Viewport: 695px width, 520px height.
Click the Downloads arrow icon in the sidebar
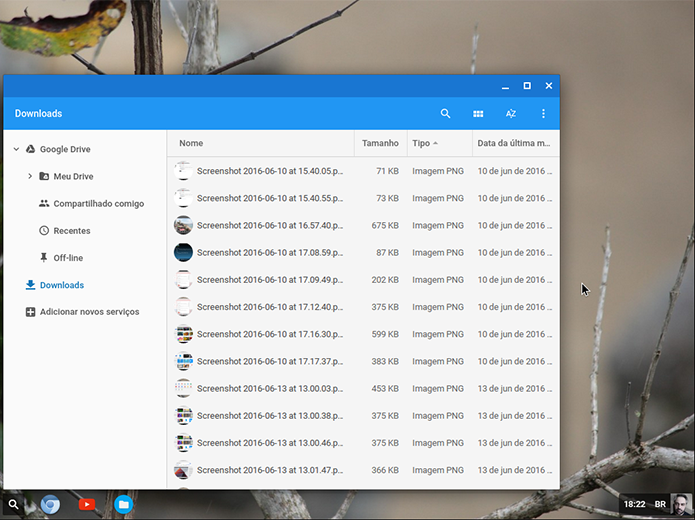[x=30, y=285]
